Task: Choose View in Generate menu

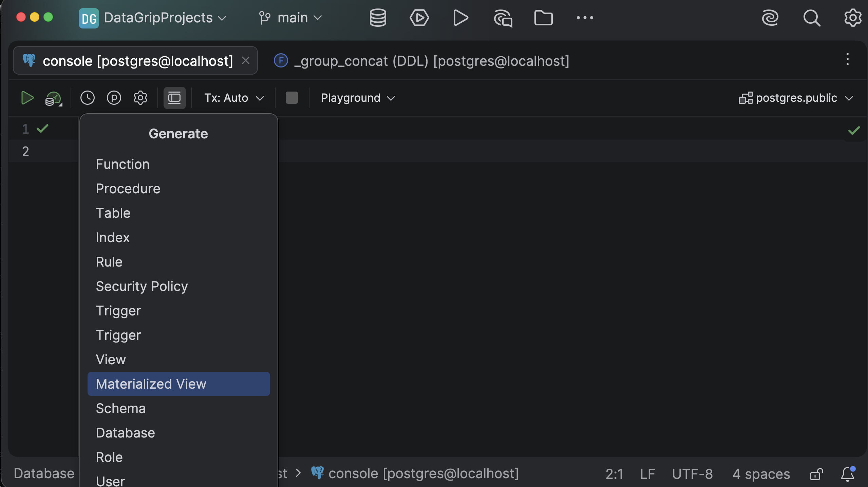Action: coord(179,359)
